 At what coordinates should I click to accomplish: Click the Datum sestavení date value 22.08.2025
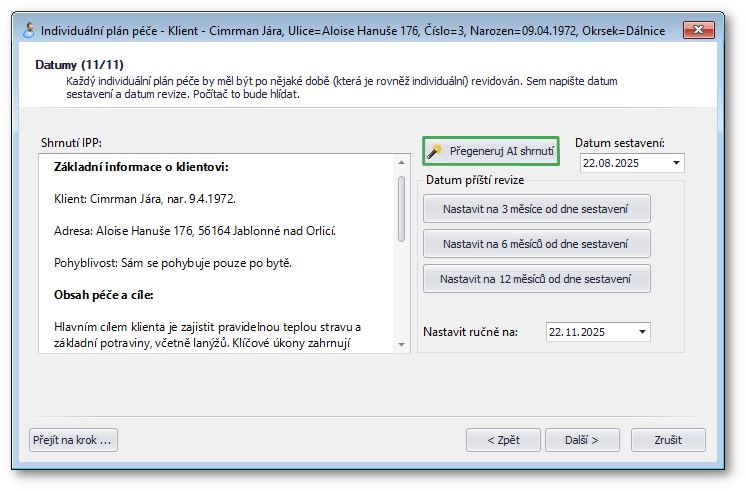coord(622,163)
